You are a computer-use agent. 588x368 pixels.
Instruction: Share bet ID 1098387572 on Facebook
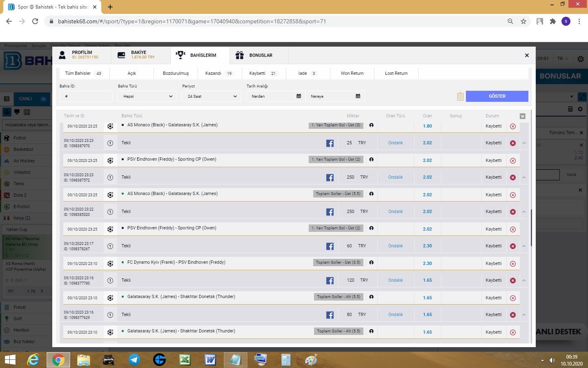(x=330, y=177)
